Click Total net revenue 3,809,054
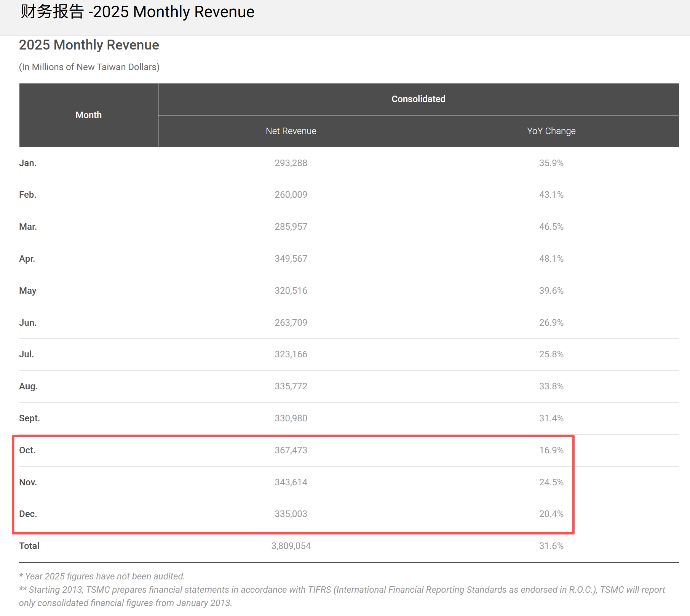690x616 pixels. 291,546
